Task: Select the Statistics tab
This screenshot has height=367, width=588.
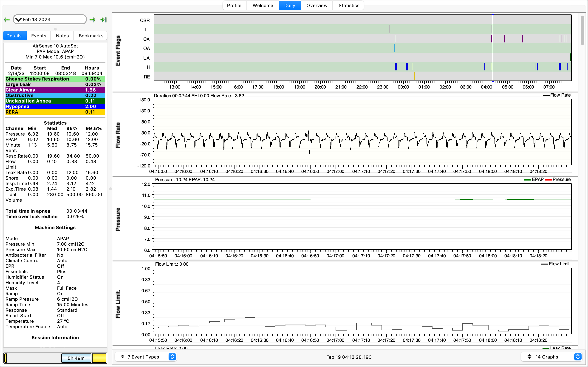Action: [x=349, y=6]
